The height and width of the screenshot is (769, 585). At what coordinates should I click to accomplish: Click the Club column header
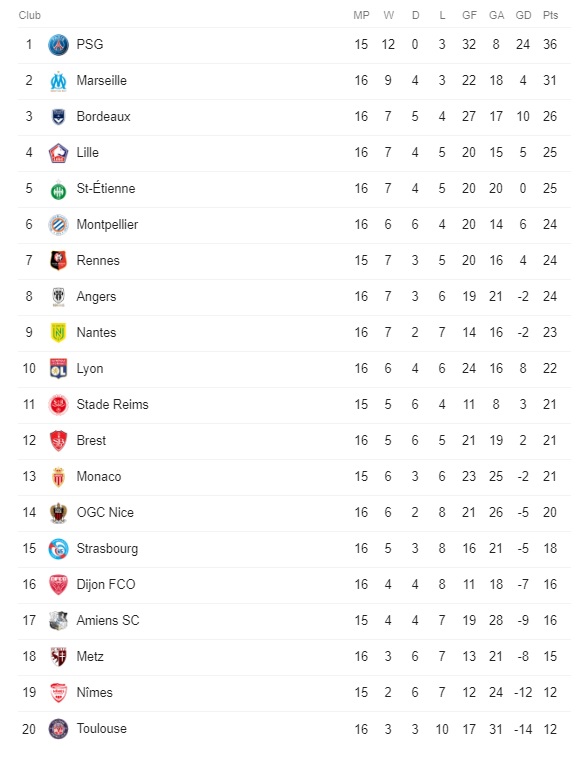pyautogui.click(x=29, y=15)
